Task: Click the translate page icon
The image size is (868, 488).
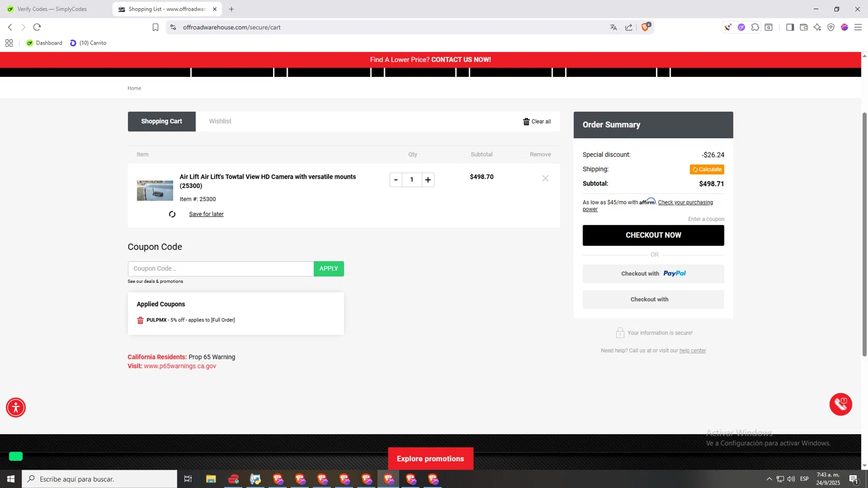Action: 613,27
